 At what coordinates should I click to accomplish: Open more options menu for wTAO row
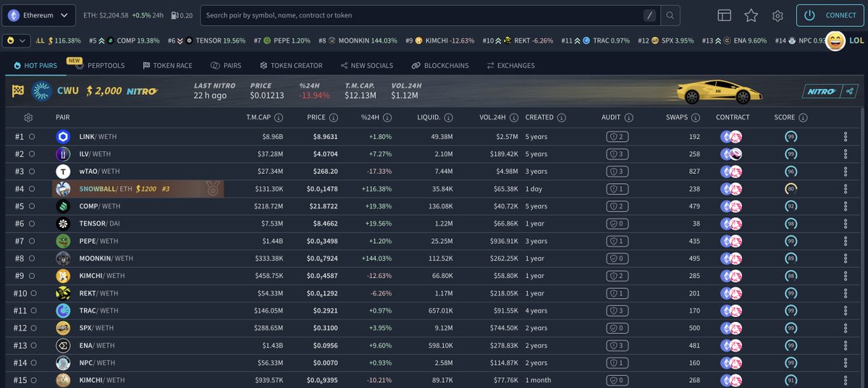tap(846, 172)
